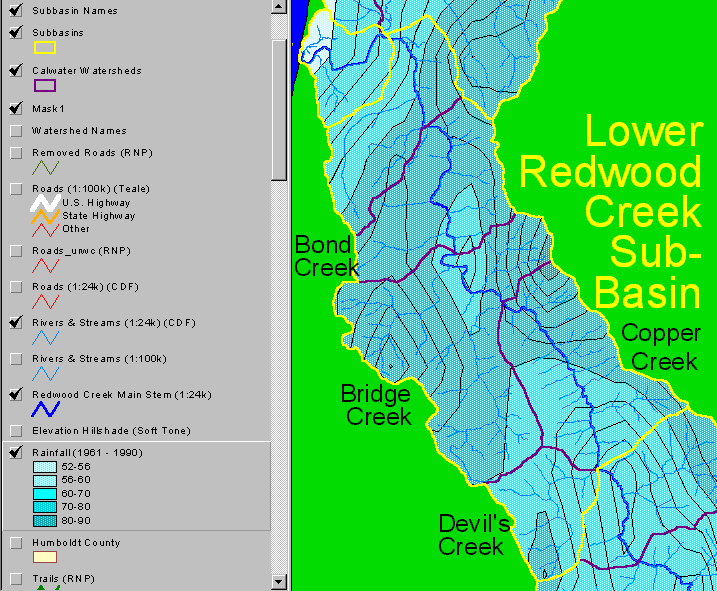Click the 56-60 rainfall color swatch

point(45,480)
